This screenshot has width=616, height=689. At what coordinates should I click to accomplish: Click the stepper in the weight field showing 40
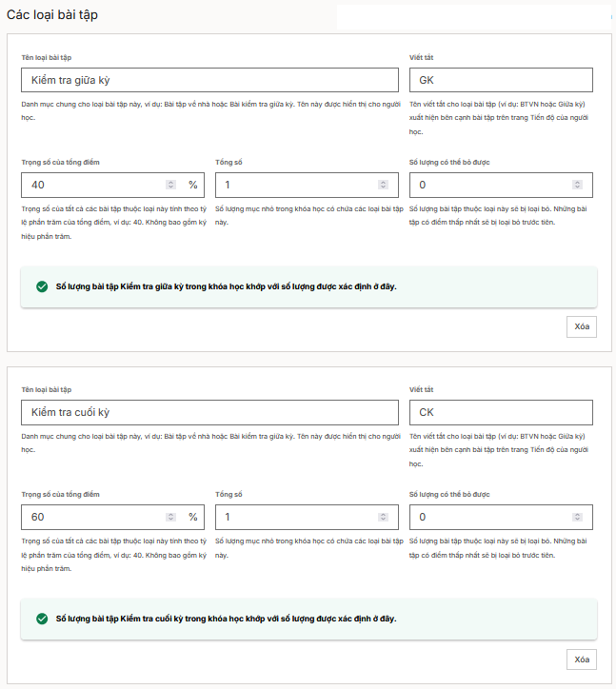pyautogui.click(x=170, y=185)
